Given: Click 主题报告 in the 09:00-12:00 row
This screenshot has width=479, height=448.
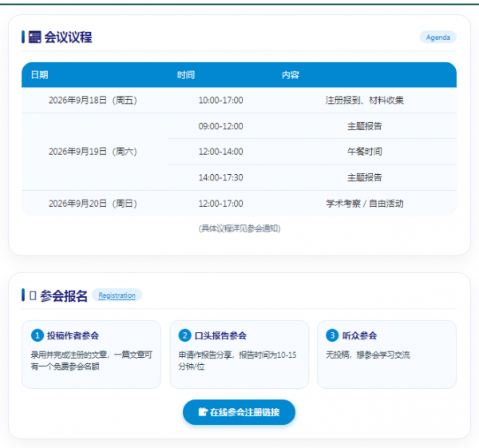Looking at the screenshot, I should pos(365,126).
